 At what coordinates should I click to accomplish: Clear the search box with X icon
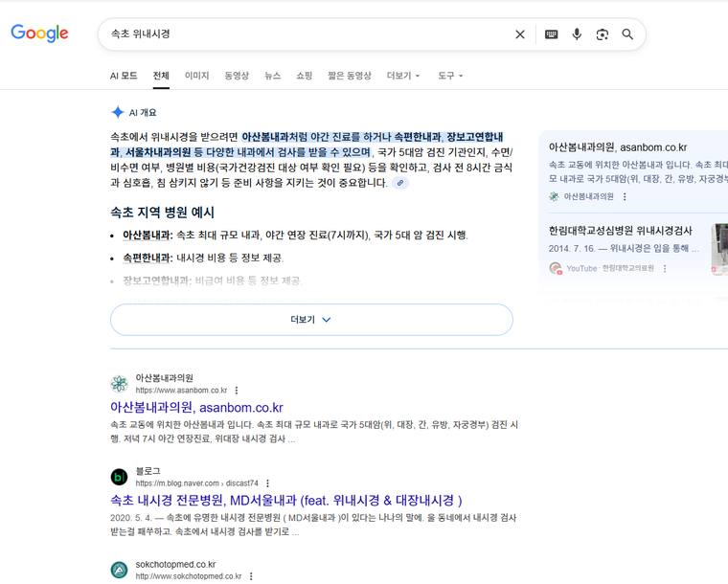coord(520,34)
